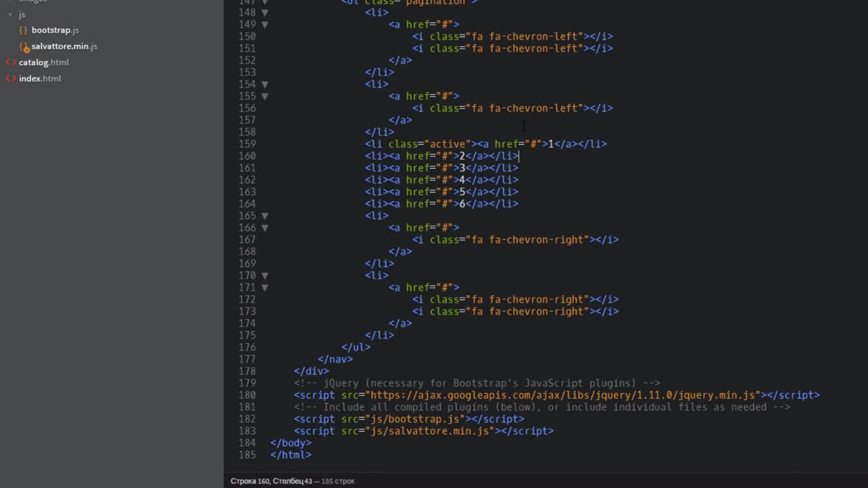Viewport: 868px width, 488px height.
Task: Click the pagination link text '5' on line 163
Action: coord(462,192)
